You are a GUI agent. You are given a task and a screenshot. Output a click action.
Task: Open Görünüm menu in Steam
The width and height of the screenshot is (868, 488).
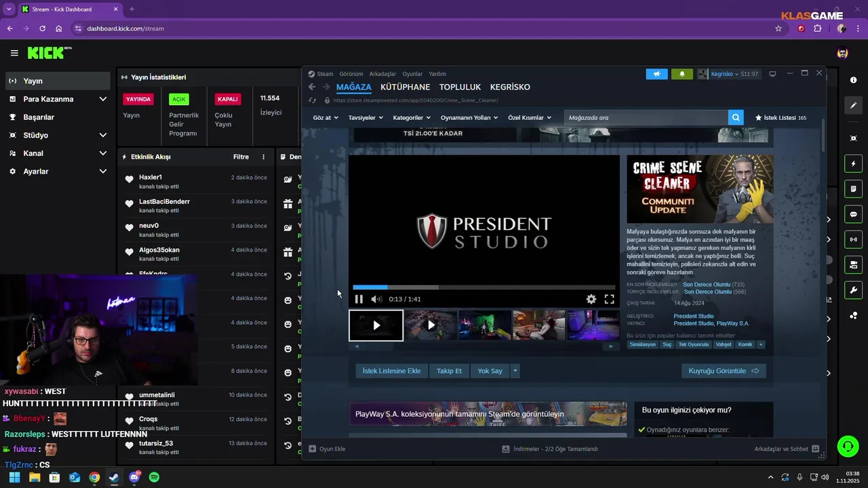[x=351, y=74]
